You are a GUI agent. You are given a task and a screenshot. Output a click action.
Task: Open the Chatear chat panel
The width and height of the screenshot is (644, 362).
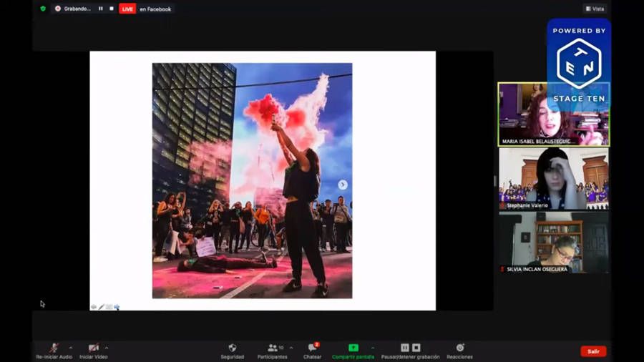[313, 348]
